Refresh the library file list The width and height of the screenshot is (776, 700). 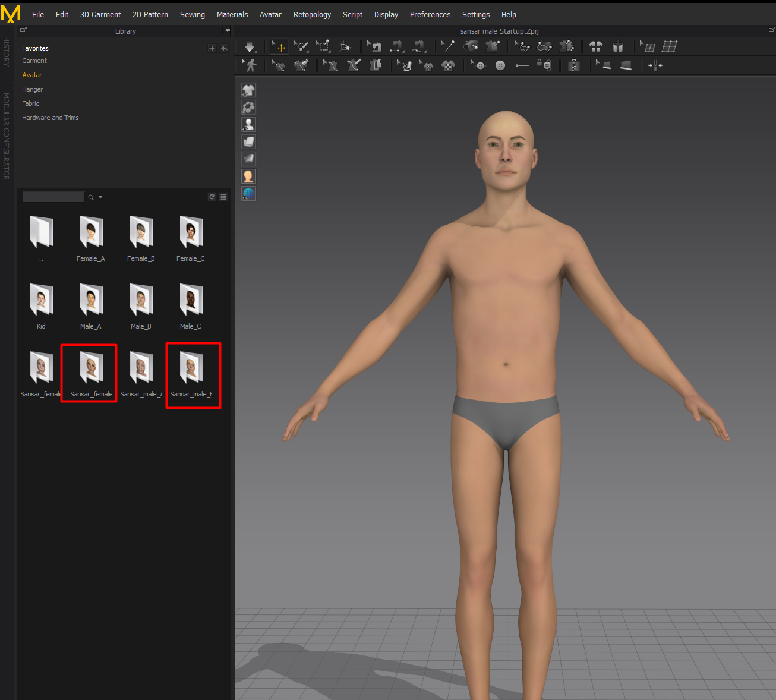point(212,197)
